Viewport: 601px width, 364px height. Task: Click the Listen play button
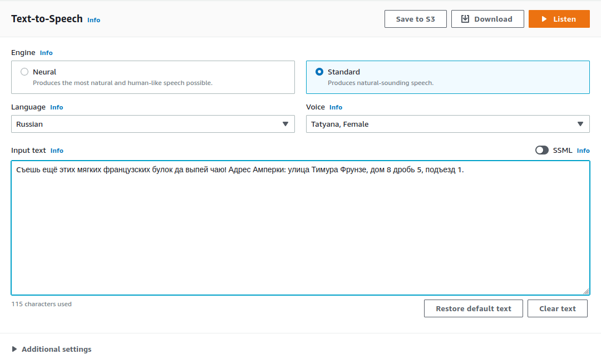[x=559, y=19]
